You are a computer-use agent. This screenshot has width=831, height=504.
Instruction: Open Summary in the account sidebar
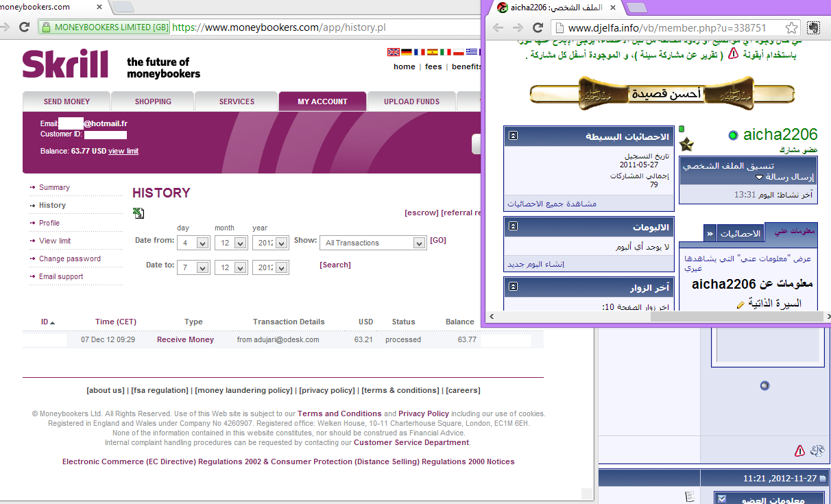point(54,187)
